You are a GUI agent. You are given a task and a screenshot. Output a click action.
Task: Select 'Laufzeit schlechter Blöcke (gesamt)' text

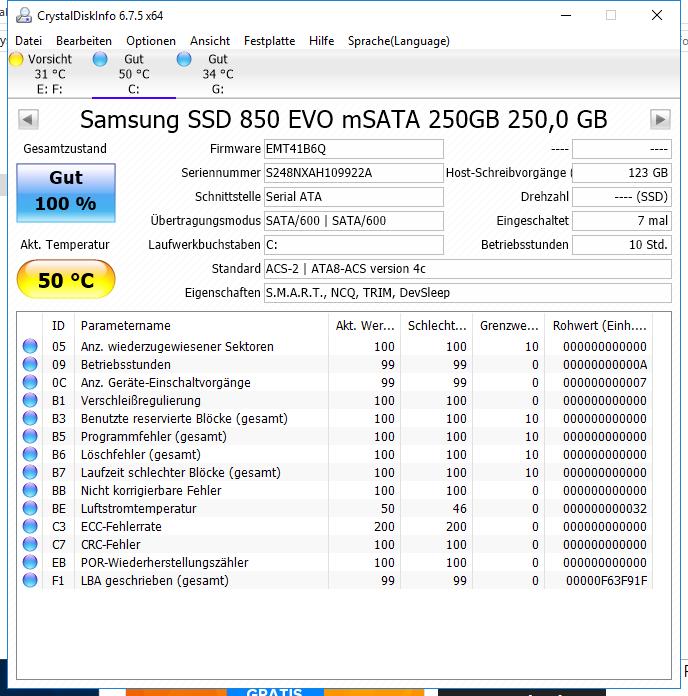point(181,472)
